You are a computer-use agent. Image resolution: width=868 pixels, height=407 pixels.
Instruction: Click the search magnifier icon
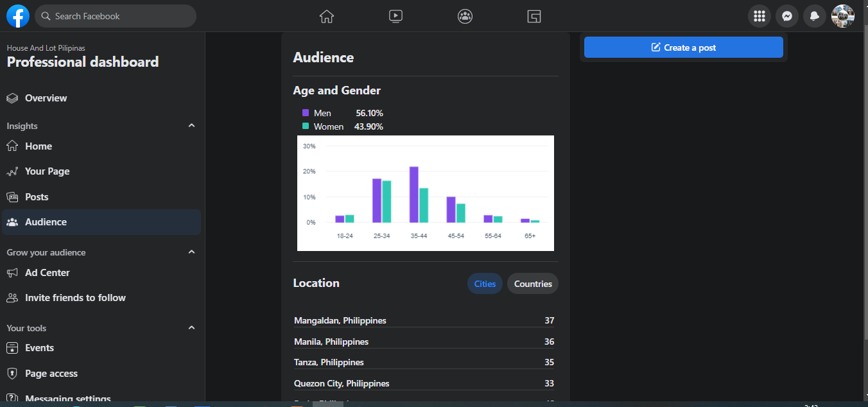pyautogui.click(x=46, y=16)
